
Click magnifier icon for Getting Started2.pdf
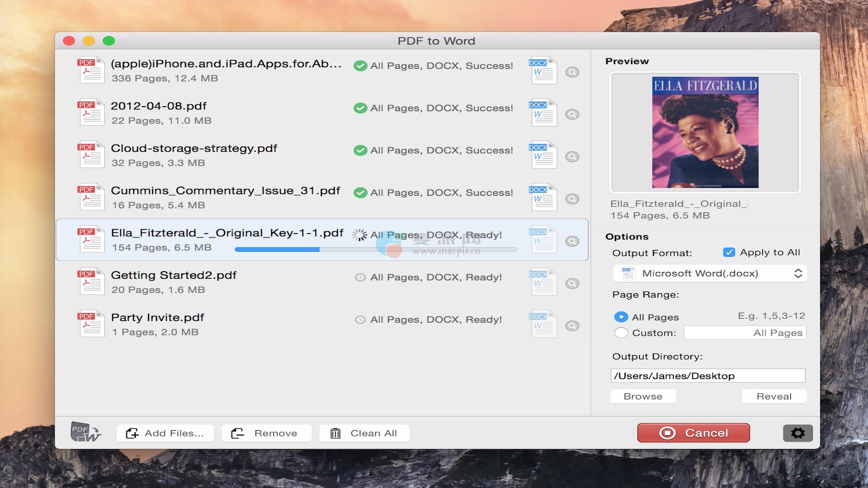point(572,283)
